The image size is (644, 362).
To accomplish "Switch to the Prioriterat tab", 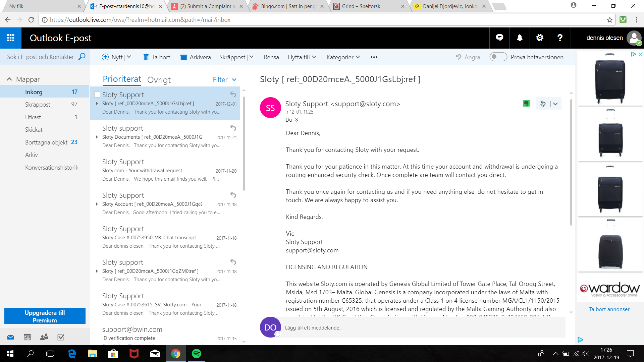I will tap(122, 79).
